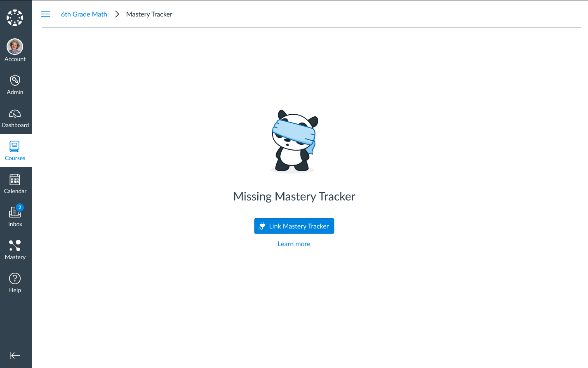588x368 pixels.
Task: Go to 6th Grade Math breadcrumb
Action: (84, 14)
